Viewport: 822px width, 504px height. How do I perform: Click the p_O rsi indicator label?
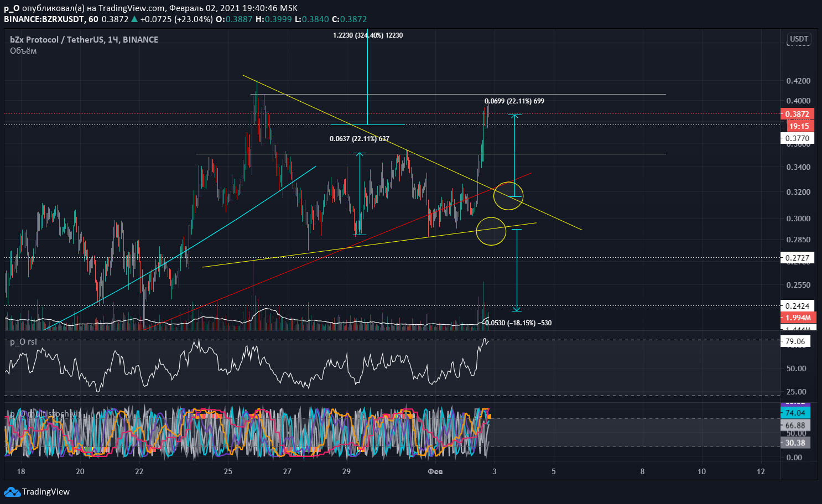click(24, 342)
